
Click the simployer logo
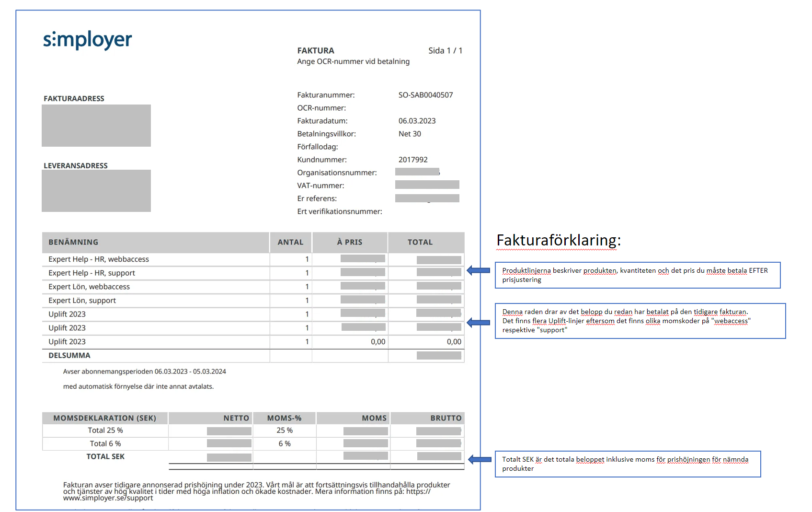click(x=87, y=40)
